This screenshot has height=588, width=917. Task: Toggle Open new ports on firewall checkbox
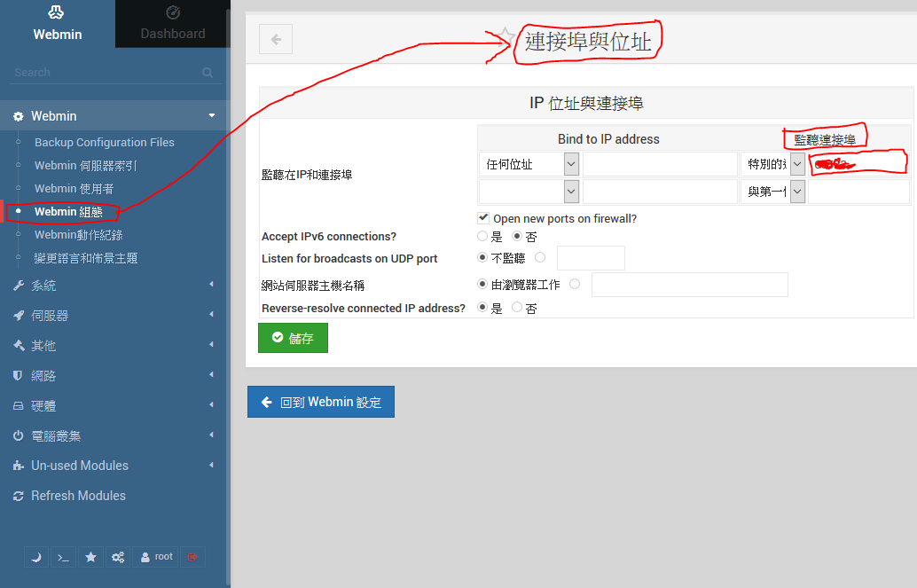click(x=483, y=217)
